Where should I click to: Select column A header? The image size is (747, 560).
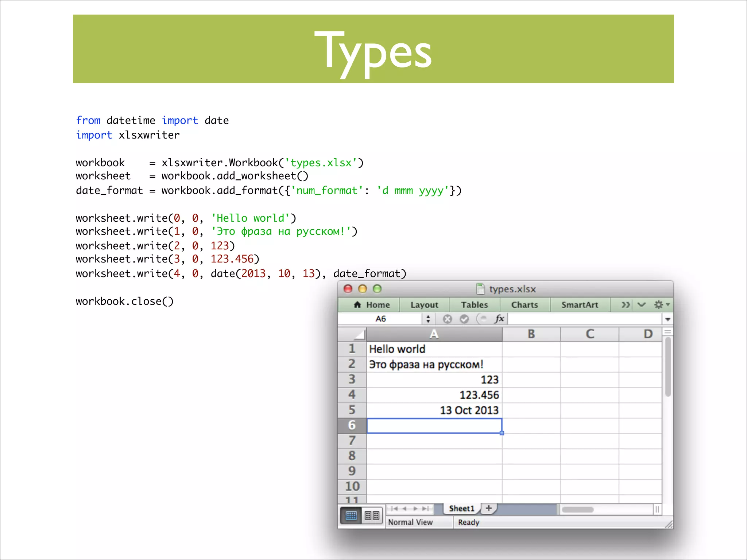click(434, 334)
